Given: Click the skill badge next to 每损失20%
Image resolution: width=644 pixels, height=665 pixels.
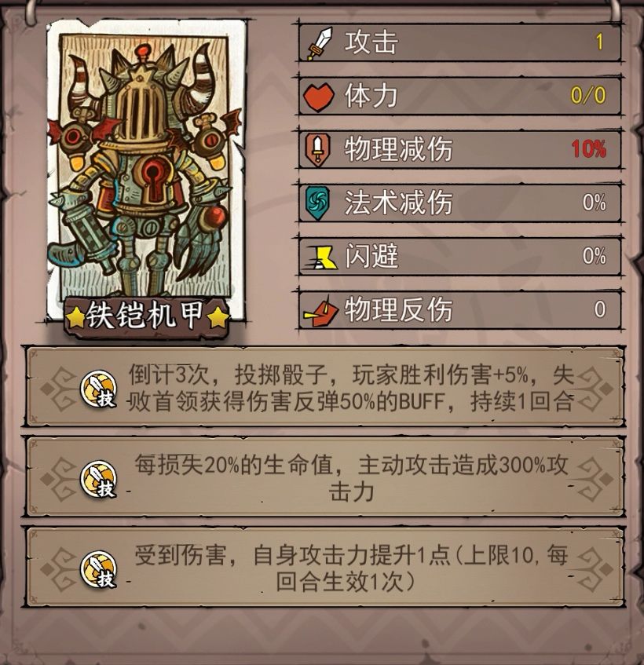Looking at the screenshot, I should 98,479.
